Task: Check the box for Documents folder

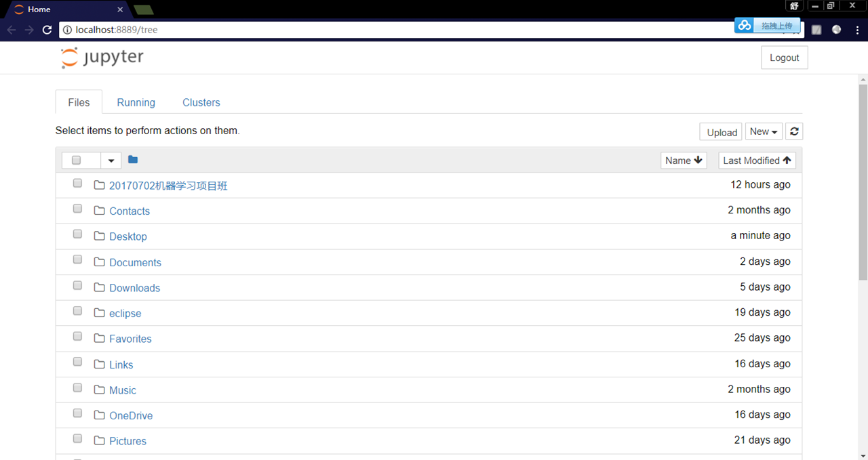Action: [77, 259]
